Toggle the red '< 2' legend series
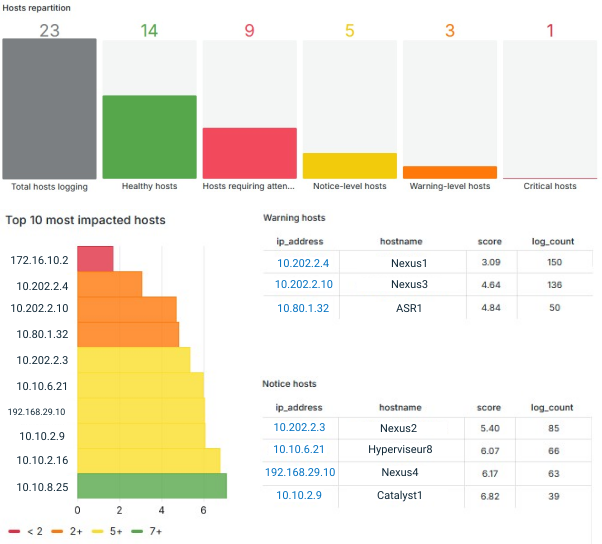602x544 pixels. (26, 530)
